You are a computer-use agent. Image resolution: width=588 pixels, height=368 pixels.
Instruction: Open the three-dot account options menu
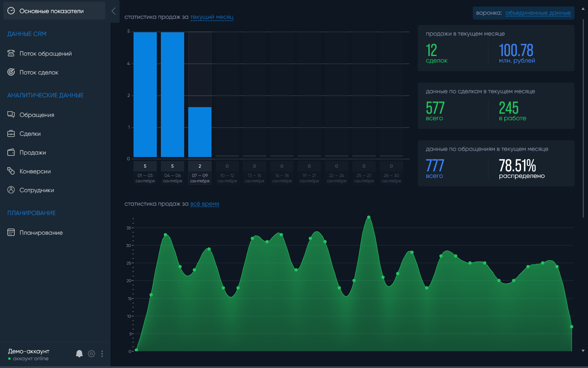[102, 354]
